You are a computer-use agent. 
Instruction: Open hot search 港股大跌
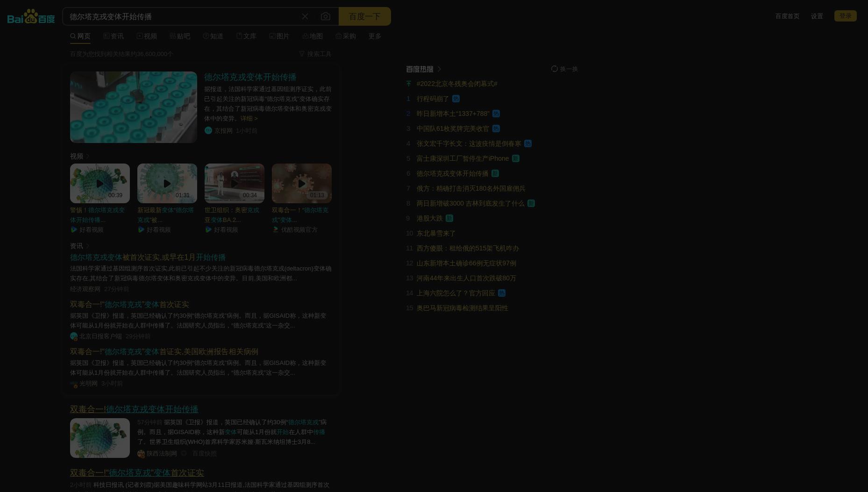click(x=429, y=218)
